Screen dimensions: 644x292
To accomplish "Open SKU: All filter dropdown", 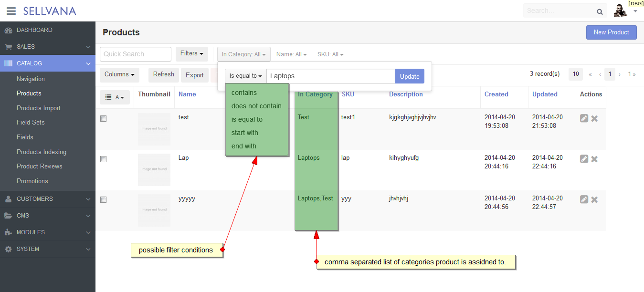I will 330,54.
